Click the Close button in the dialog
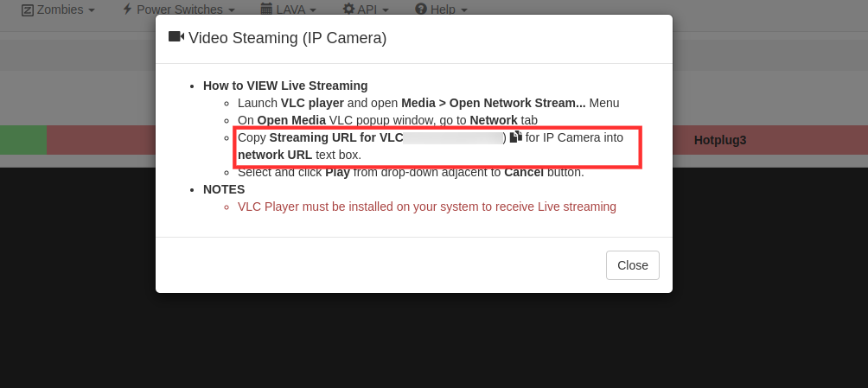Image resolution: width=868 pixels, height=388 pixels. (632, 265)
